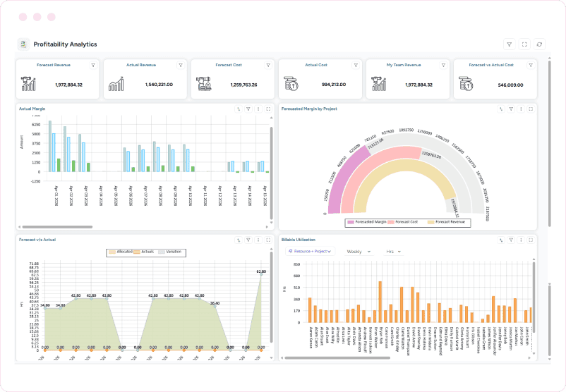Screen dimensions: 566x392
Task: Click the chart-type icon on the Forecast v/s Actual panel
Action: [239, 240]
